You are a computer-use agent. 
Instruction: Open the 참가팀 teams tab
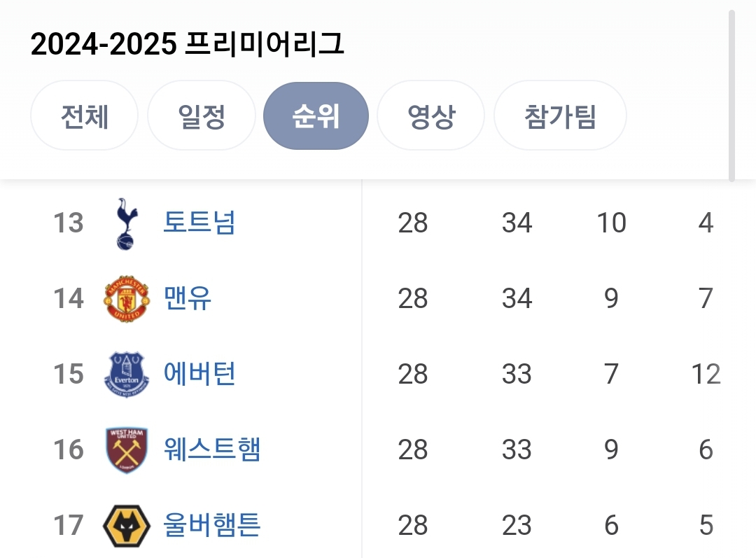point(560,116)
